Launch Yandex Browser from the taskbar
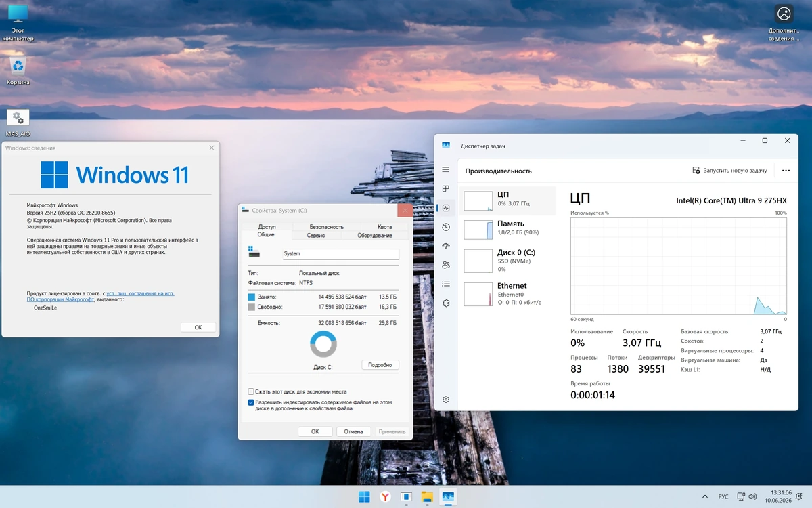 pyautogui.click(x=385, y=496)
